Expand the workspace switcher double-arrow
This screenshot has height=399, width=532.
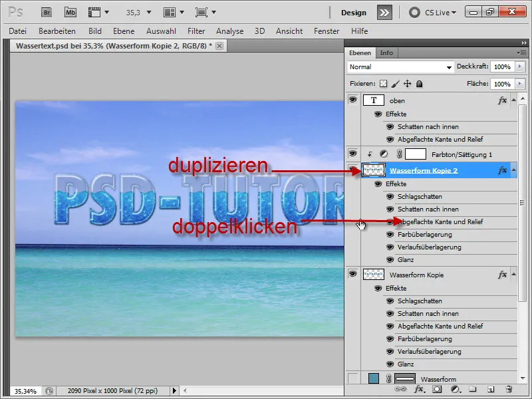(x=384, y=13)
